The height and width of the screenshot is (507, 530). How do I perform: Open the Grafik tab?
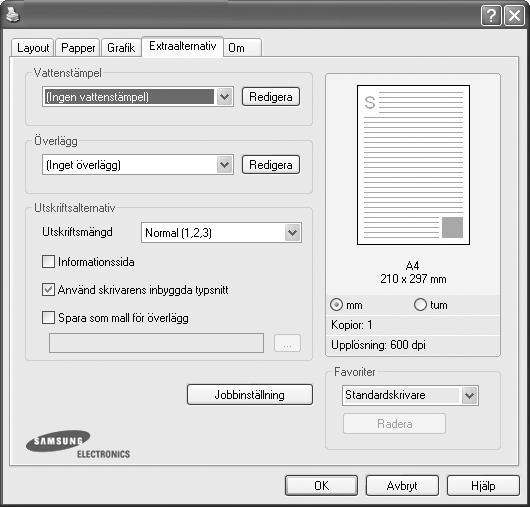[x=121, y=48]
